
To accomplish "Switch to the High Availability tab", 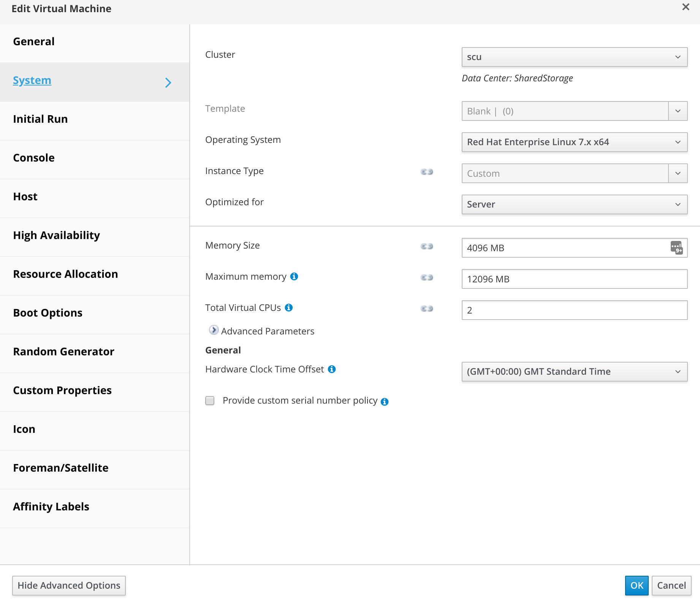I will (57, 236).
